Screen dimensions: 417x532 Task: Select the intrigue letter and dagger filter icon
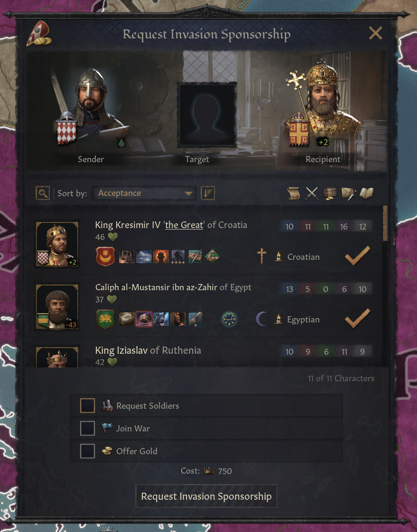348,193
